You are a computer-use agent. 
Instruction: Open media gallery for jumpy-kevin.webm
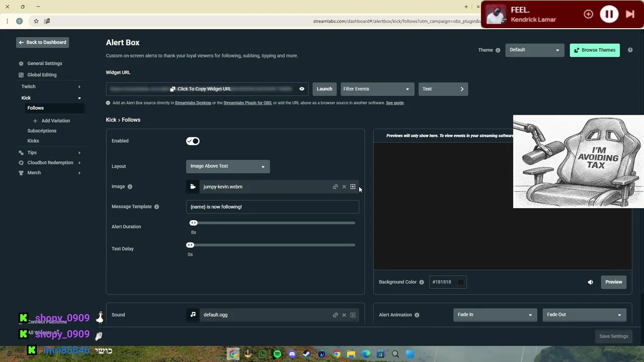point(353,187)
